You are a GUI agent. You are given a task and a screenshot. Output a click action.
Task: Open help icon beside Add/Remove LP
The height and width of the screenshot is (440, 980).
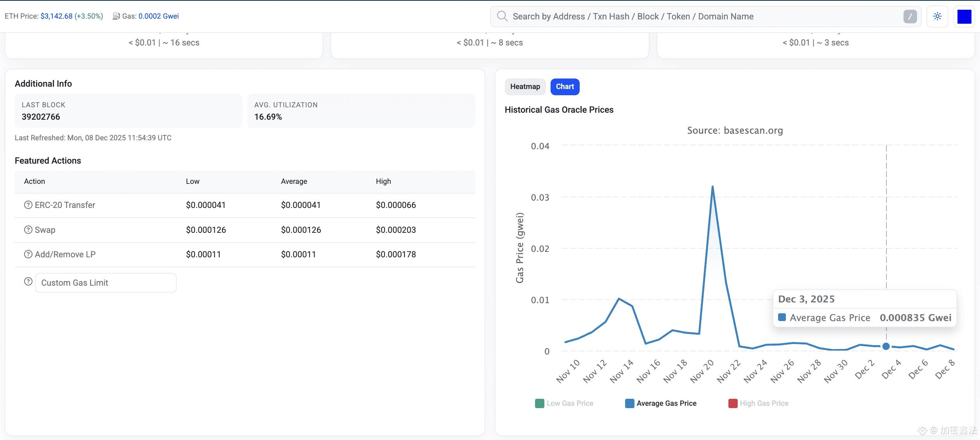tap(28, 254)
